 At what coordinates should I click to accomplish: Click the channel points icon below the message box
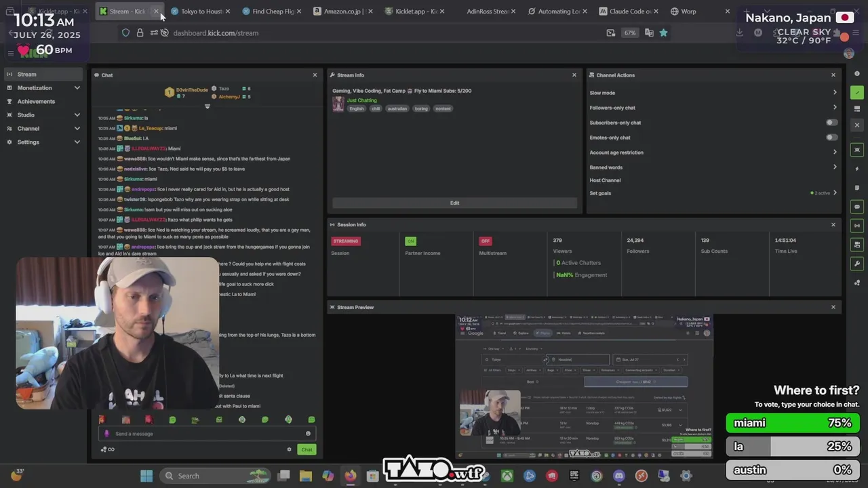(x=107, y=449)
